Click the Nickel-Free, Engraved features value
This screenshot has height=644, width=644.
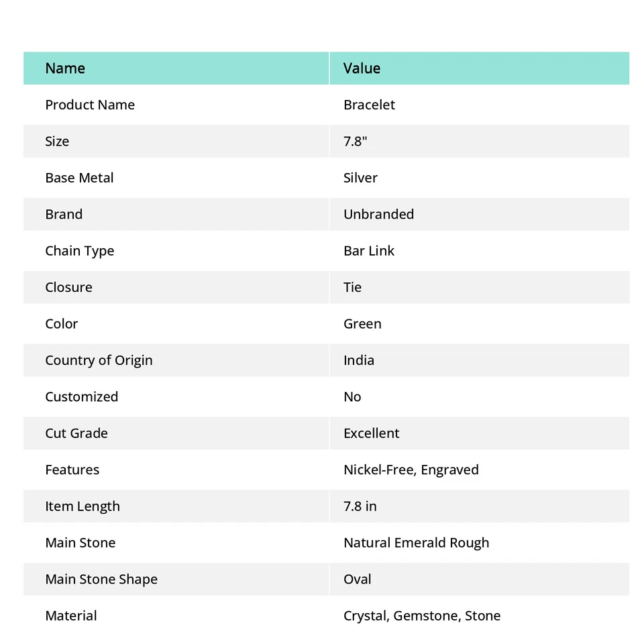[x=411, y=470]
